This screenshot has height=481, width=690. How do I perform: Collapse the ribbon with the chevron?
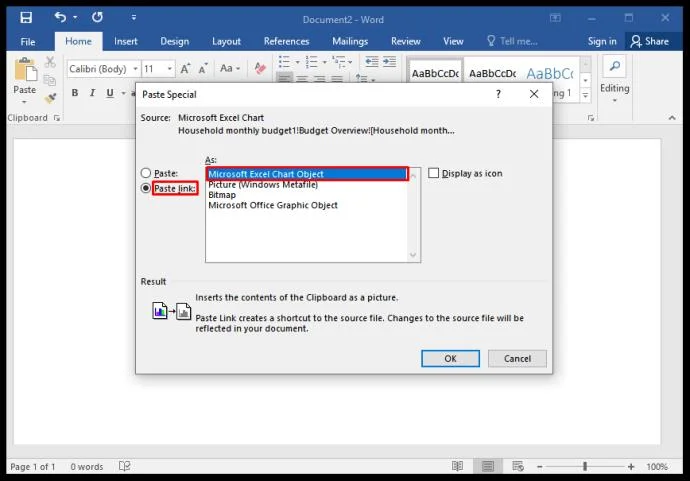[x=672, y=117]
